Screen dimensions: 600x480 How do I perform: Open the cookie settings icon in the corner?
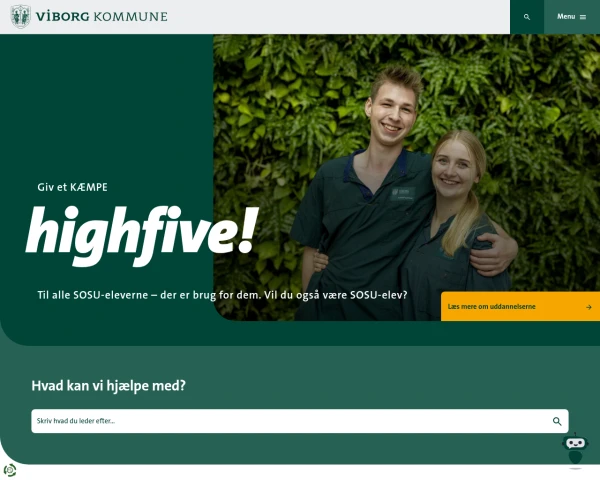(10, 470)
